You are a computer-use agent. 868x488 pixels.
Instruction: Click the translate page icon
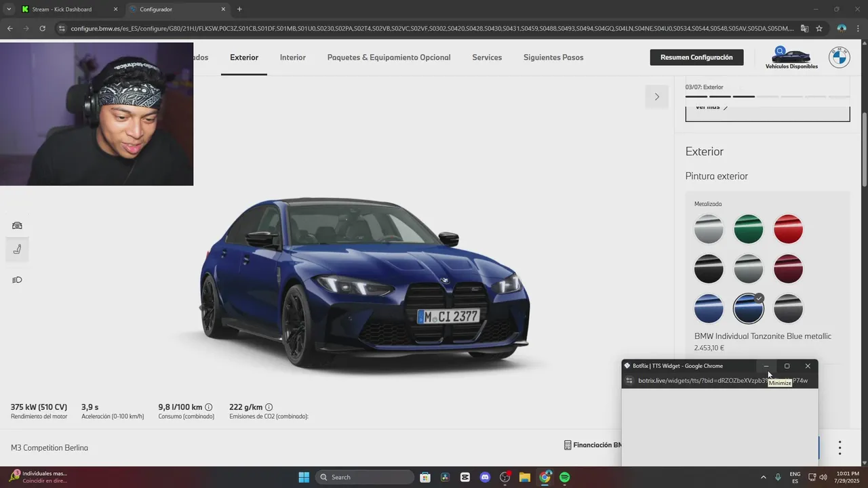coord(804,28)
